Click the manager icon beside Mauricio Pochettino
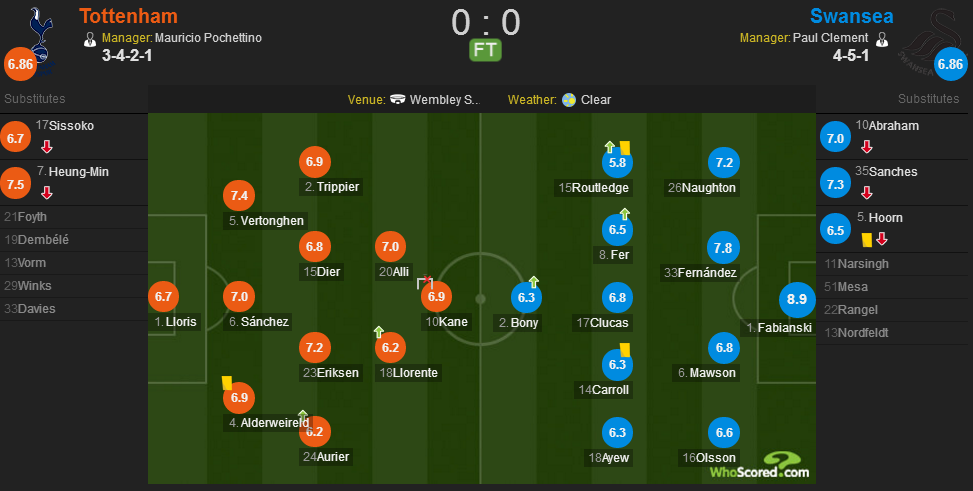Screen dimensions: 973x491 tap(89, 39)
